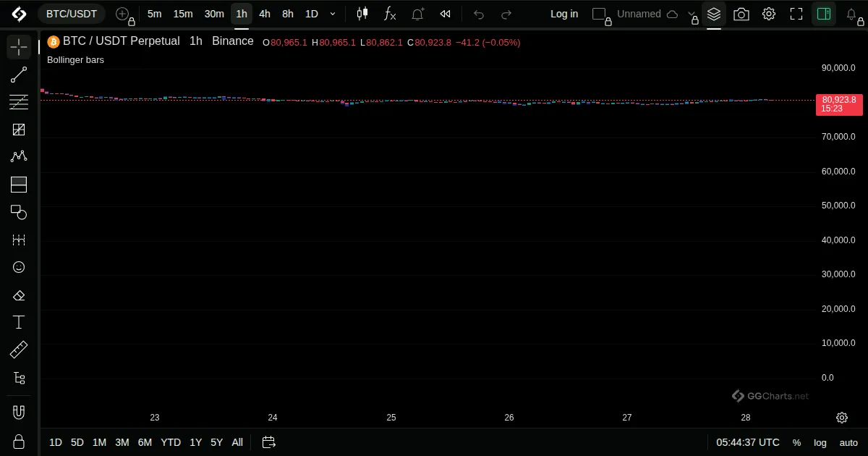This screenshot has height=456, width=868.
Task: Open the price range measure tool
Action: point(19,240)
